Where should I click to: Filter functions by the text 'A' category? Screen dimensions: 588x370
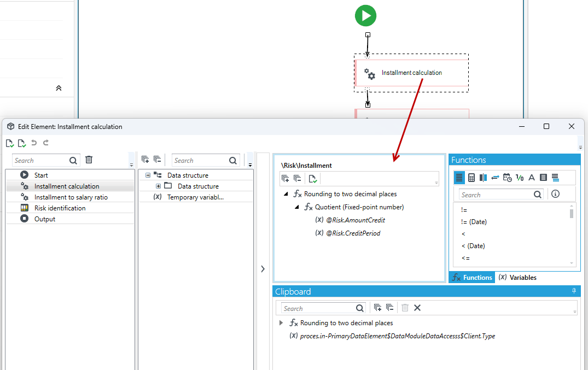531,178
